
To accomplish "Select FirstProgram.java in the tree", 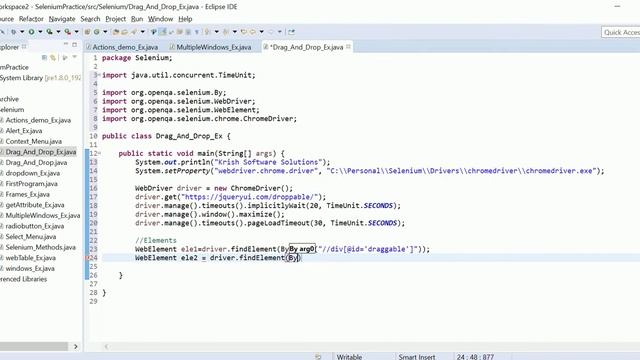I will click(31, 184).
